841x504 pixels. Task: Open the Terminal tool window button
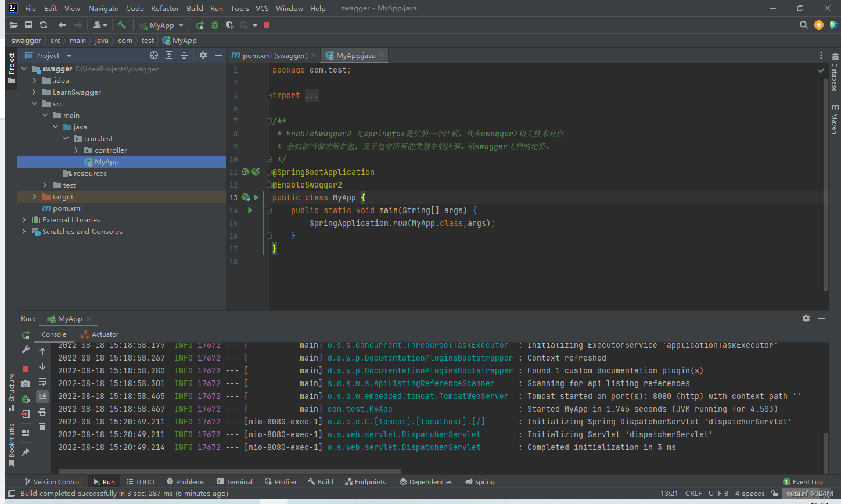pyautogui.click(x=235, y=482)
